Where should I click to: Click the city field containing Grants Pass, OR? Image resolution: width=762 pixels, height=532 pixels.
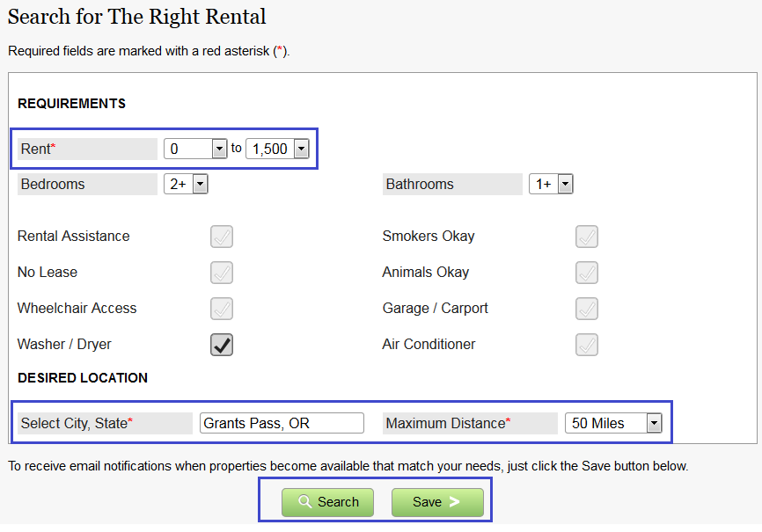pyautogui.click(x=282, y=423)
